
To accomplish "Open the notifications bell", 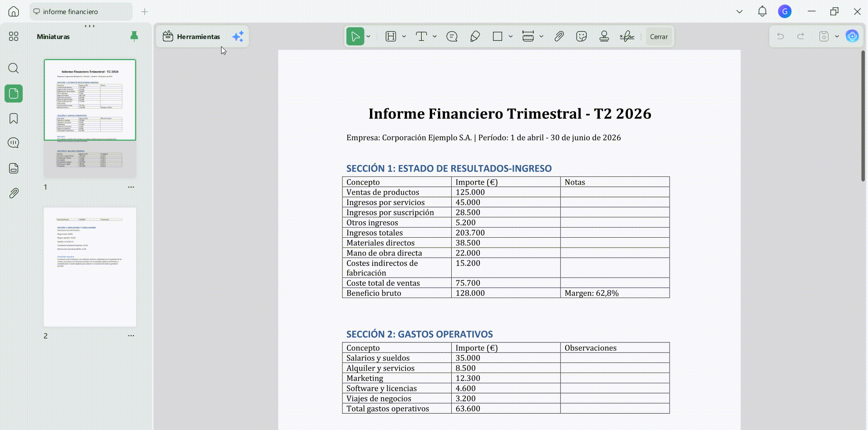I will 762,11.
